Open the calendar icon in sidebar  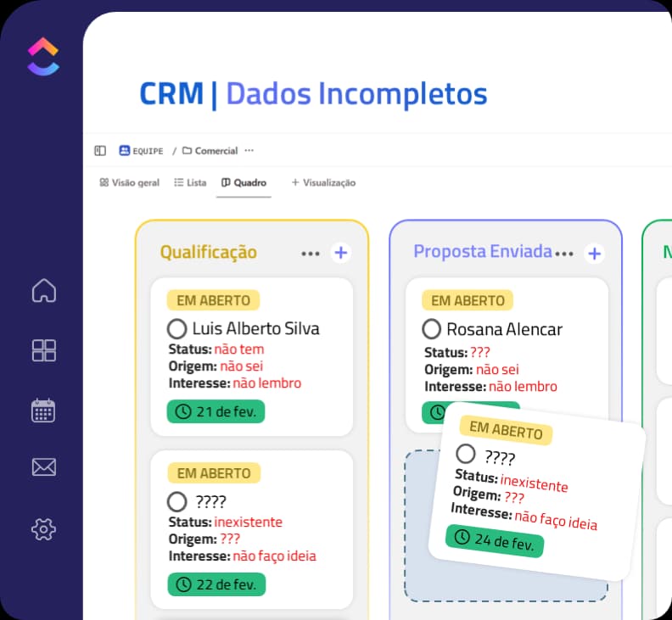pyautogui.click(x=43, y=411)
